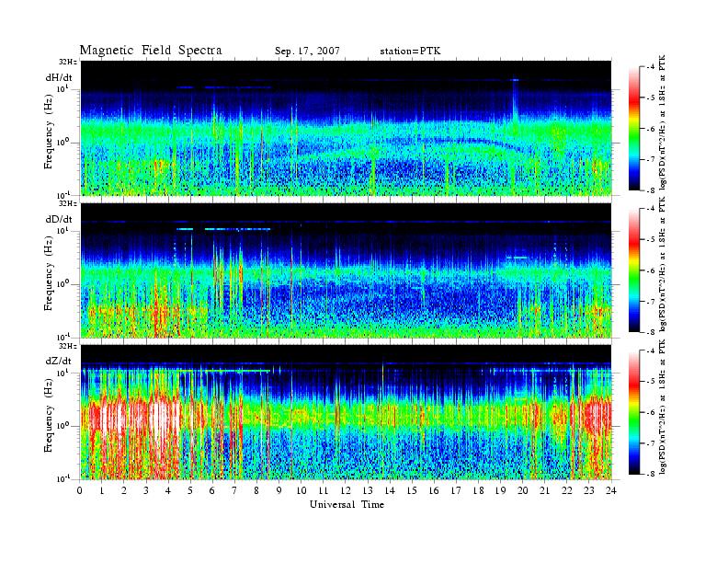The height and width of the screenshot is (563, 728).
Task: Click hour "2" on the time axis
Action: [x=124, y=490]
